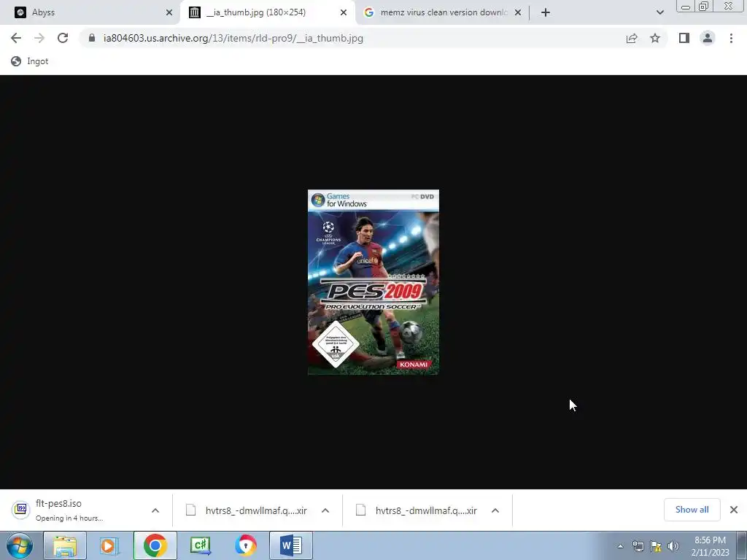Click the address bar URL
The width and height of the screenshot is (747, 560).
pyautogui.click(x=233, y=38)
